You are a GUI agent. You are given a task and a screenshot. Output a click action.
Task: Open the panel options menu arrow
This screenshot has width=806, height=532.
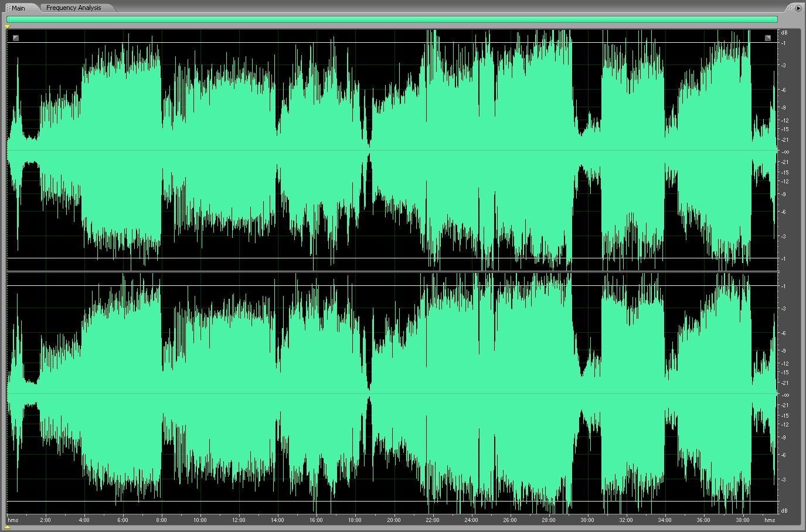tap(798, 8)
